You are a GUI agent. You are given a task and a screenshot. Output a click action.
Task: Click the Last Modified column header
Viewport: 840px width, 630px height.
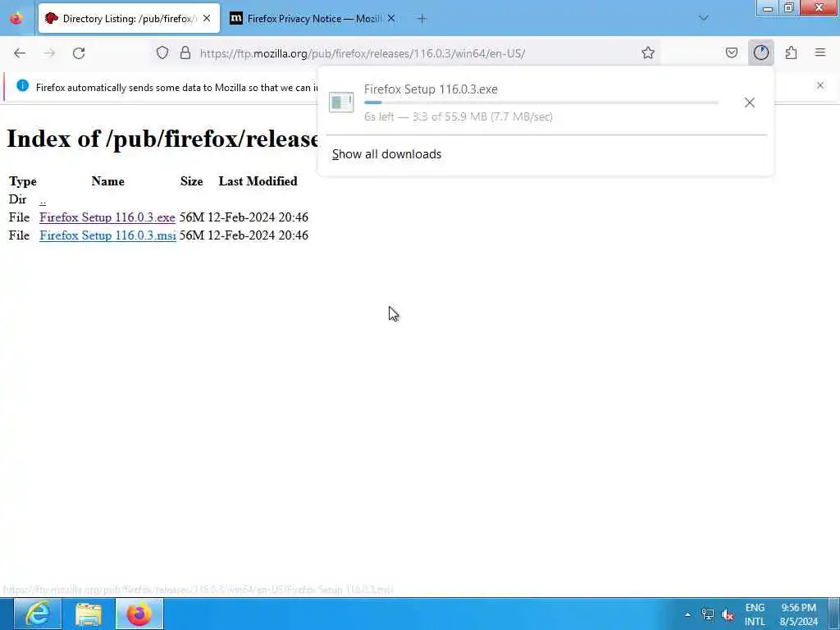click(258, 181)
